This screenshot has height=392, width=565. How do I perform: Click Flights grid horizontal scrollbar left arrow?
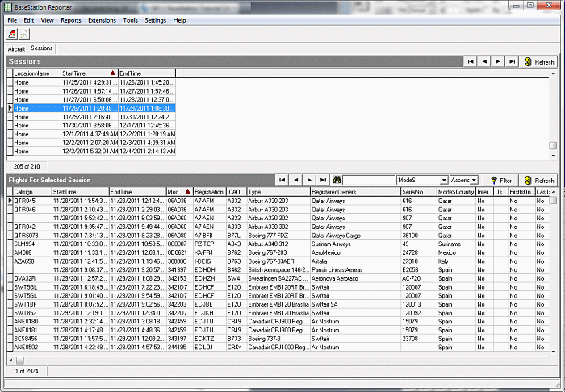11,360
